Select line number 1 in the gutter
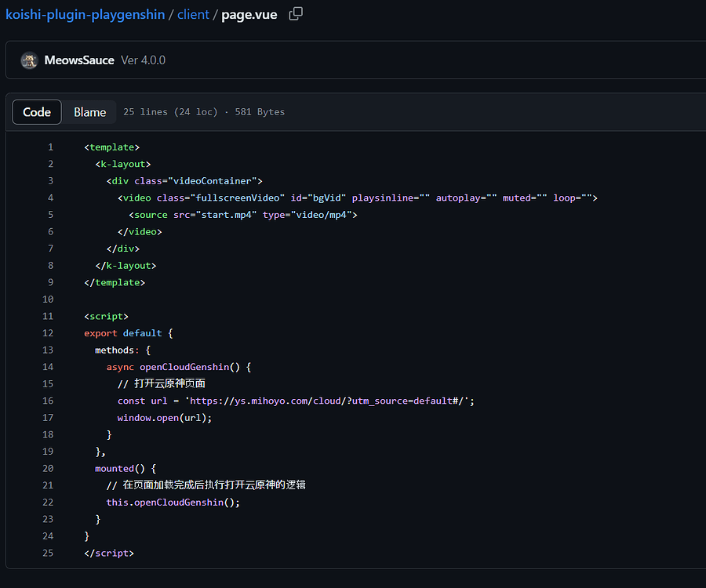 (x=50, y=147)
